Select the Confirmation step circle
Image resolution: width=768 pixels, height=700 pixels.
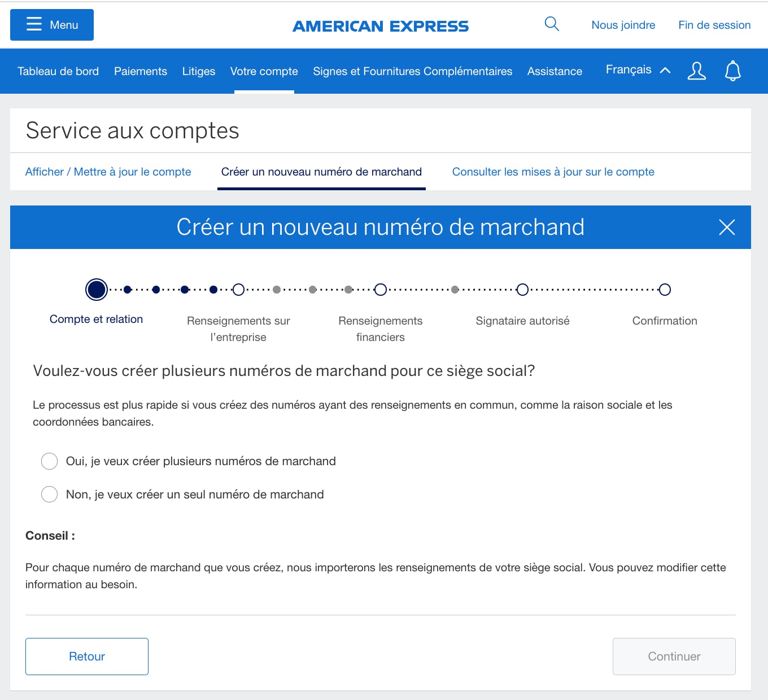665,289
